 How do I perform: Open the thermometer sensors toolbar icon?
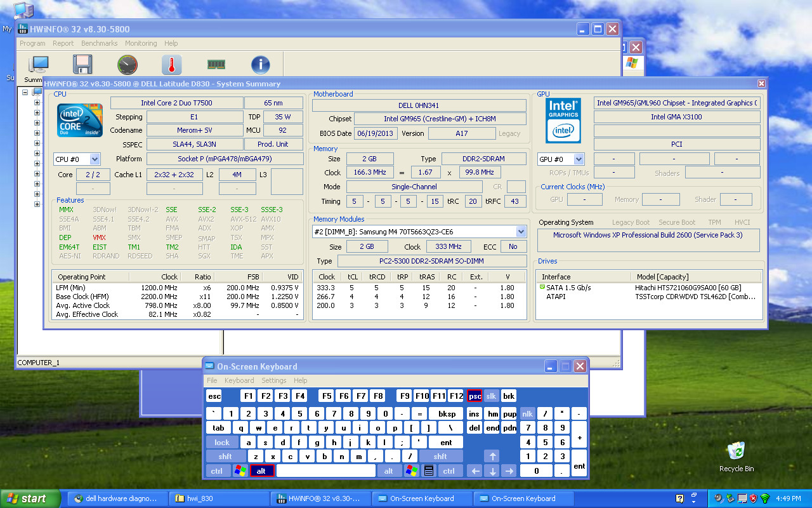point(171,65)
